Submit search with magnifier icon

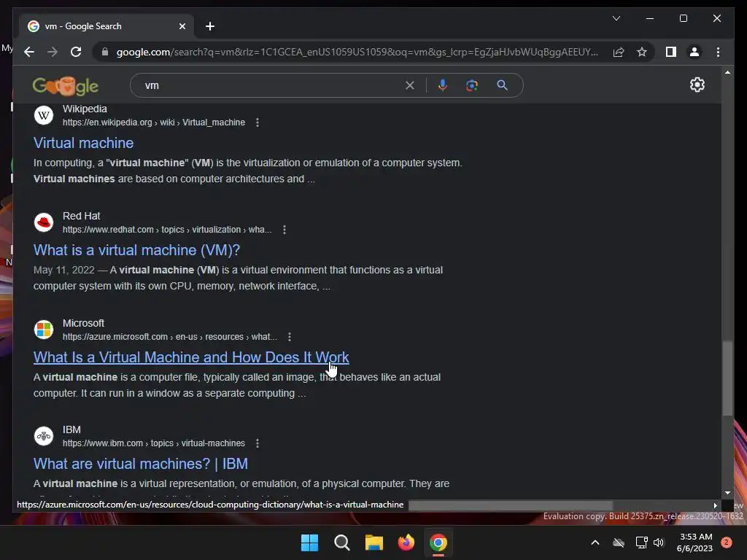pos(502,85)
